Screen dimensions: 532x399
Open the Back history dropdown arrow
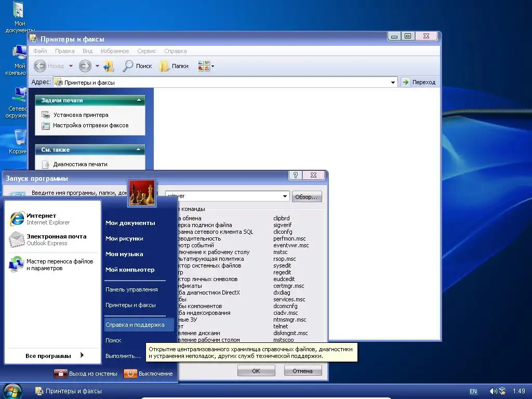[x=71, y=66]
